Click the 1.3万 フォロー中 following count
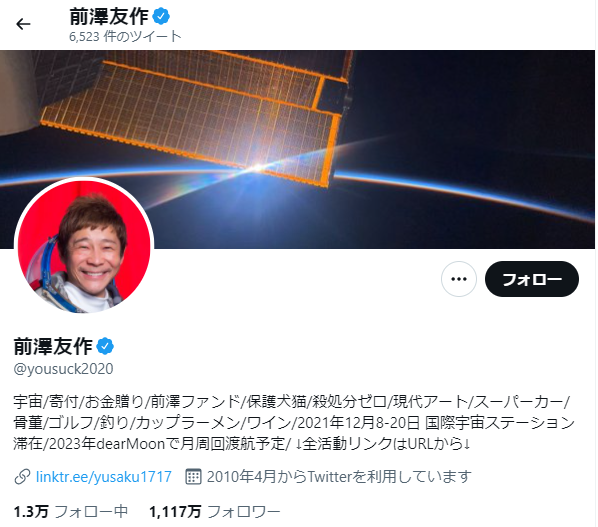The width and height of the screenshot is (598, 527). (71, 511)
